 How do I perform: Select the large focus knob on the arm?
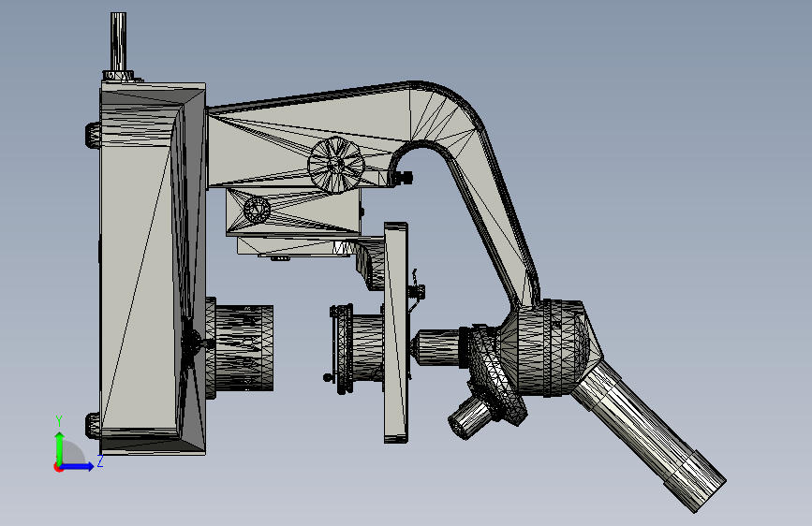336,165
